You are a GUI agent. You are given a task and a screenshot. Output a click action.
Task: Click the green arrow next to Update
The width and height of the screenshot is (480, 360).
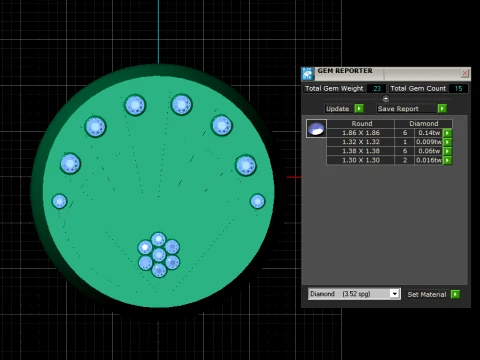coord(359,109)
